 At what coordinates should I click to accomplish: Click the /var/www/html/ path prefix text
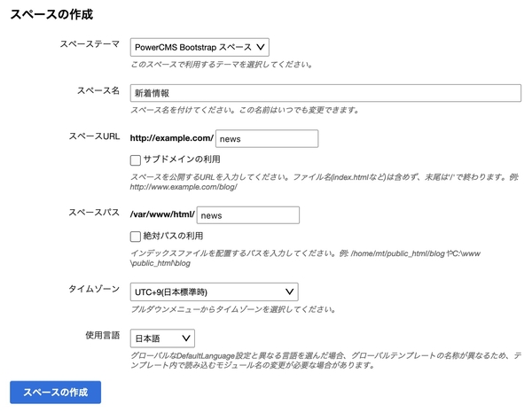pyautogui.click(x=162, y=214)
